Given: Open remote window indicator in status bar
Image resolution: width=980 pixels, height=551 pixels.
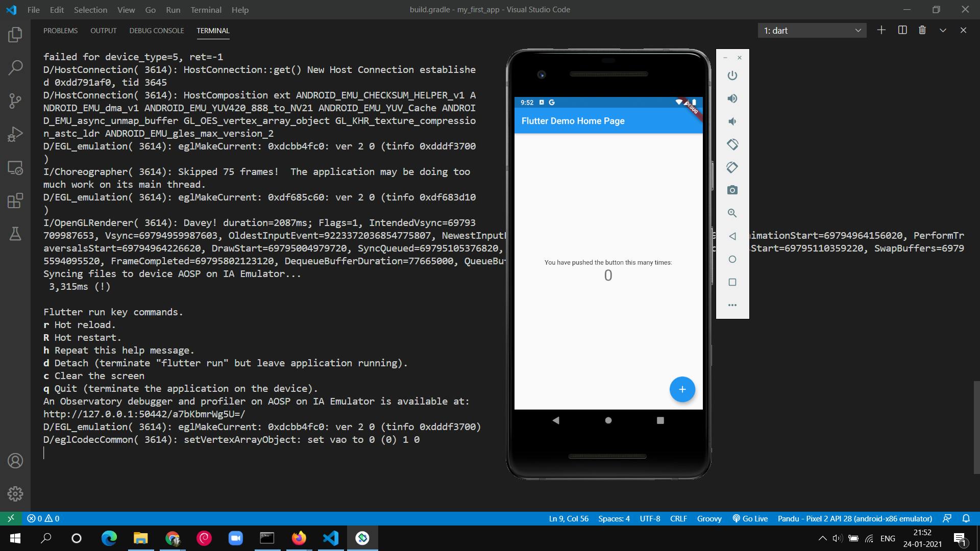Looking at the screenshot, I should click(x=11, y=518).
